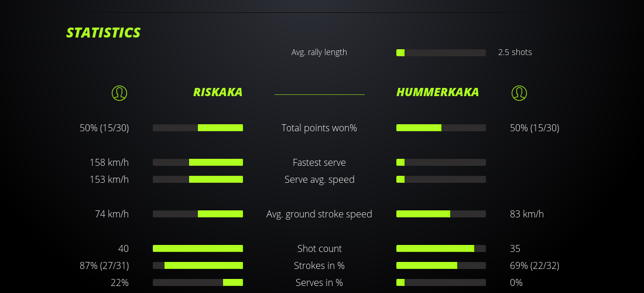
Task: Click Riskaka's Shot count bar
Action: pyautogui.click(x=198, y=248)
